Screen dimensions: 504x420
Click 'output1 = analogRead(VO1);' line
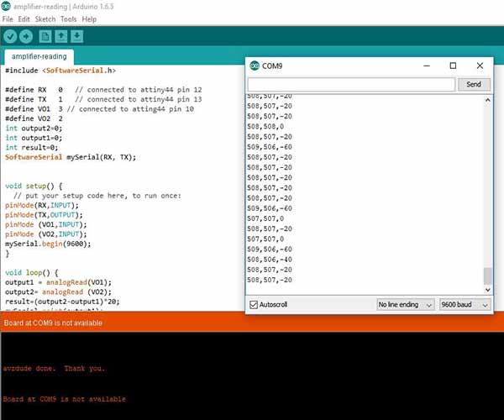58,282
